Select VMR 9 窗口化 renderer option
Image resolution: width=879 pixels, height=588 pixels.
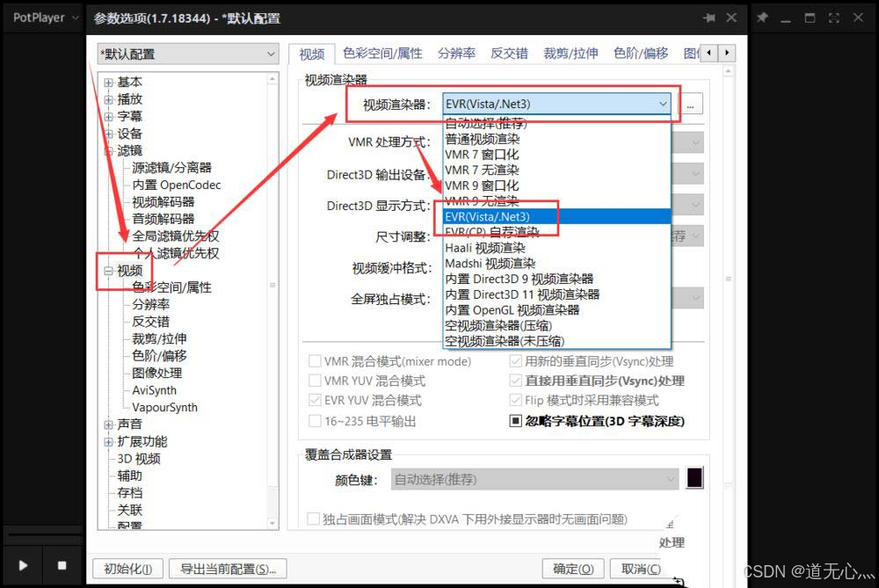pyautogui.click(x=556, y=185)
